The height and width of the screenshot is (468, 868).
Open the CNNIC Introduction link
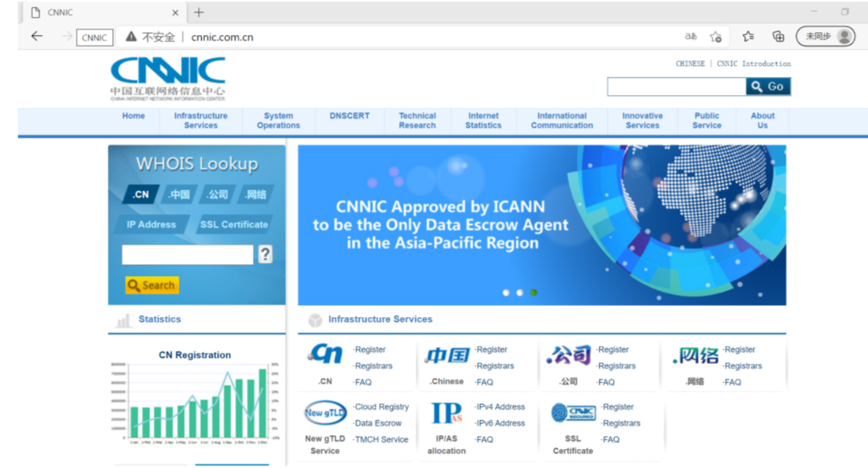[x=754, y=64]
